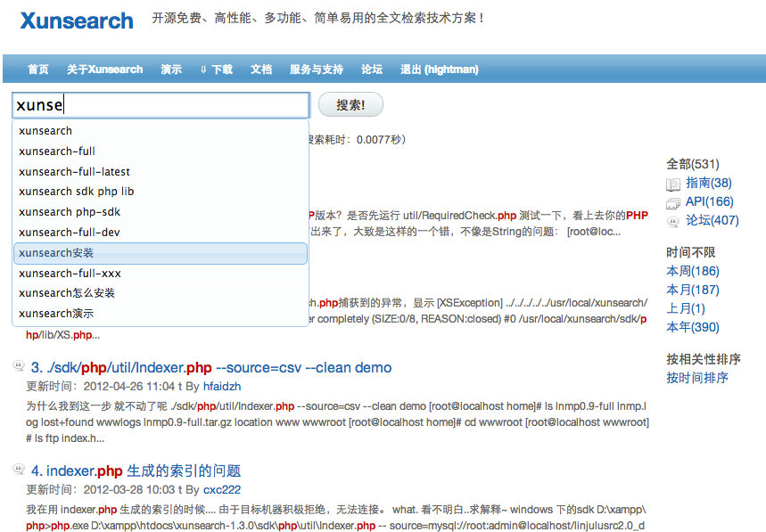The width and height of the screenshot is (766, 532).
Task: Open the 首页 nav item
Action: click(38, 70)
